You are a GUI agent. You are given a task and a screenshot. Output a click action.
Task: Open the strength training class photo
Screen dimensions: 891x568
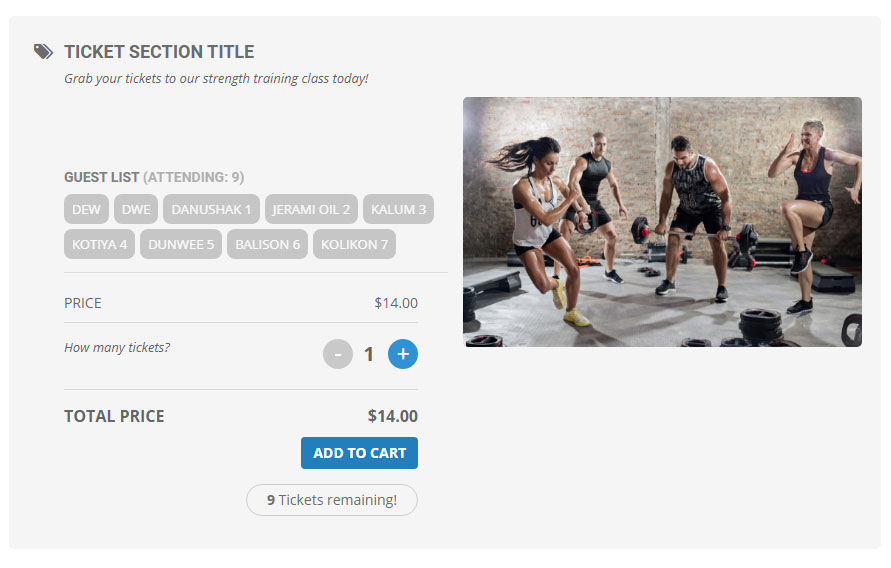(662, 222)
